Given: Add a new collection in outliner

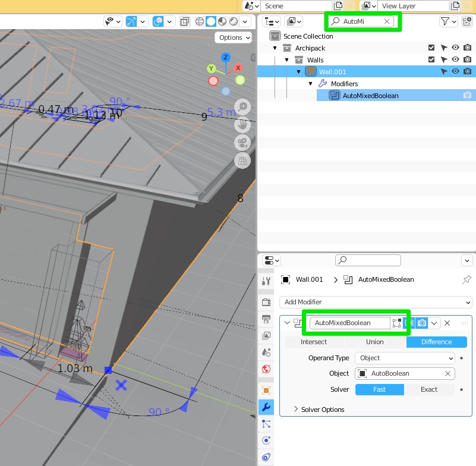Looking at the screenshot, I should [467, 21].
